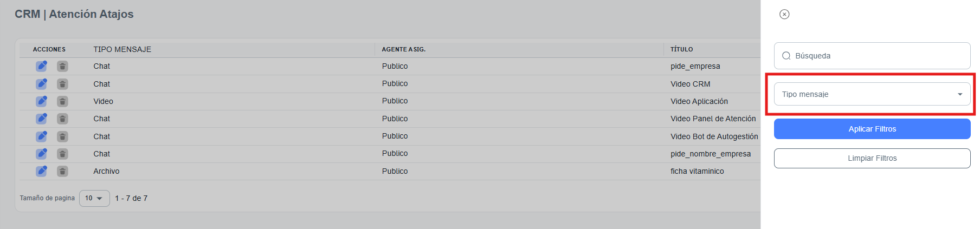The width and height of the screenshot is (980, 229).
Task: Edit the Video CRM shortcut row
Action: [41, 84]
